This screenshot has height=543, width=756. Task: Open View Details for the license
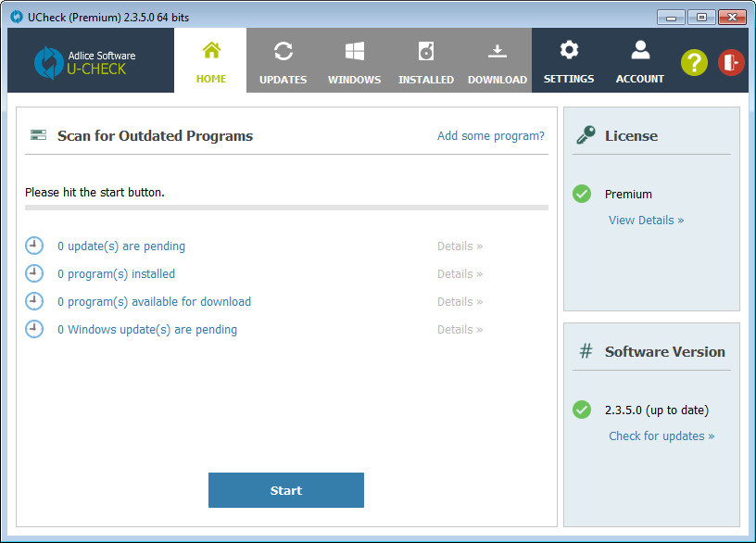point(646,221)
